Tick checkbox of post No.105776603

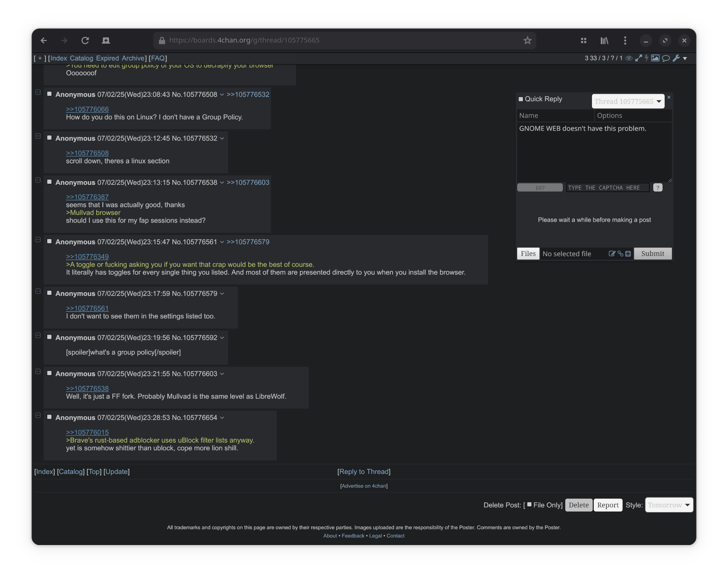coord(50,373)
